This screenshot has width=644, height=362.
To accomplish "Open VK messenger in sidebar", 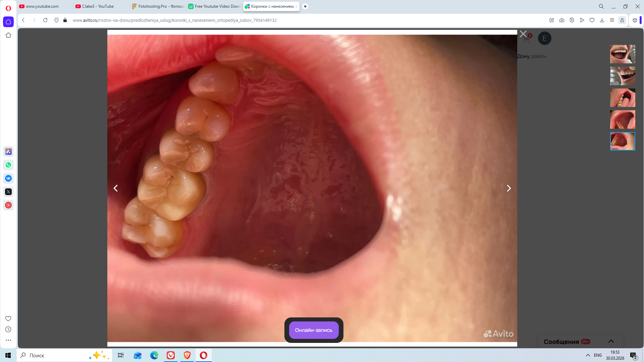I will coord(8,178).
